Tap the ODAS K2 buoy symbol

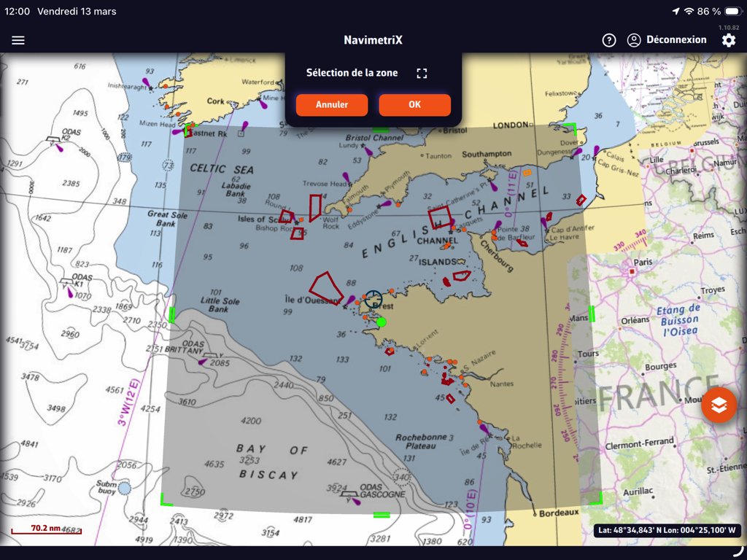[54, 141]
